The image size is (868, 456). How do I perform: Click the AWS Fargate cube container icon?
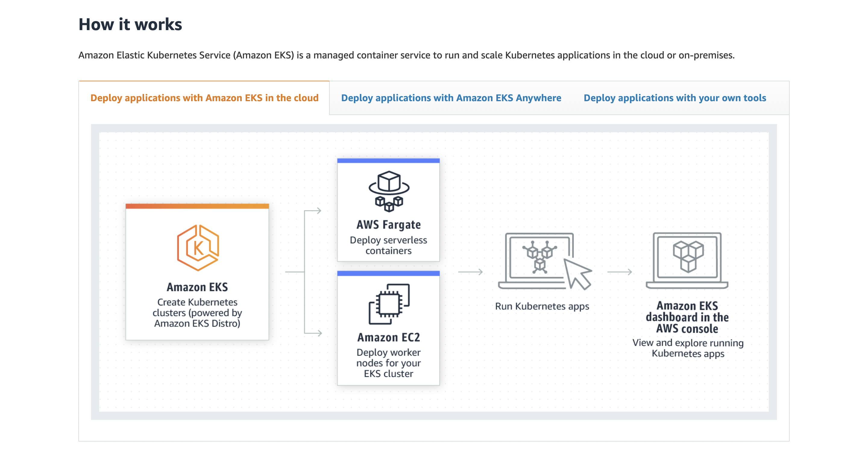389,191
